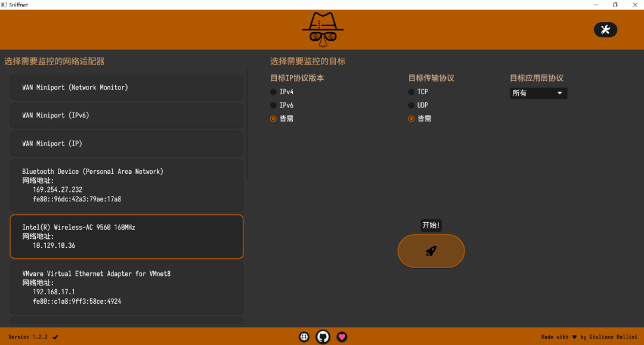The height and width of the screenshot is (345, 644).
Task: Select the UDP radio button
Action: click(411, 105)
